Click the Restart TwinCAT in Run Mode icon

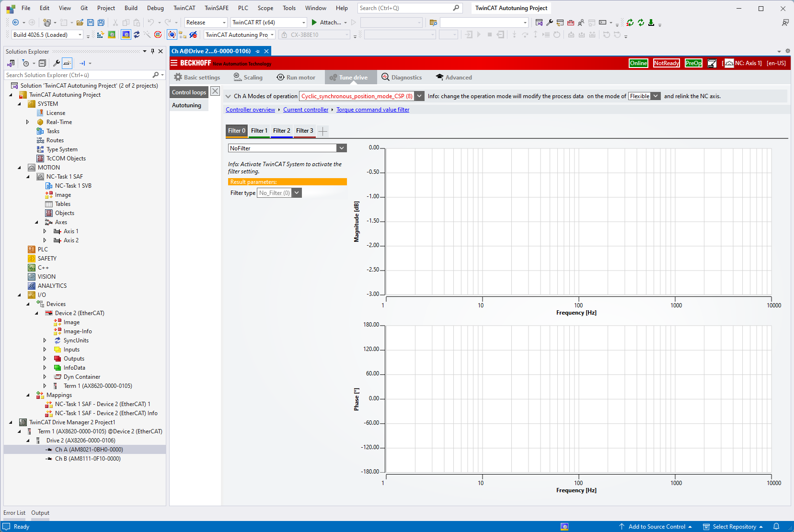click(x=112, y=34)
